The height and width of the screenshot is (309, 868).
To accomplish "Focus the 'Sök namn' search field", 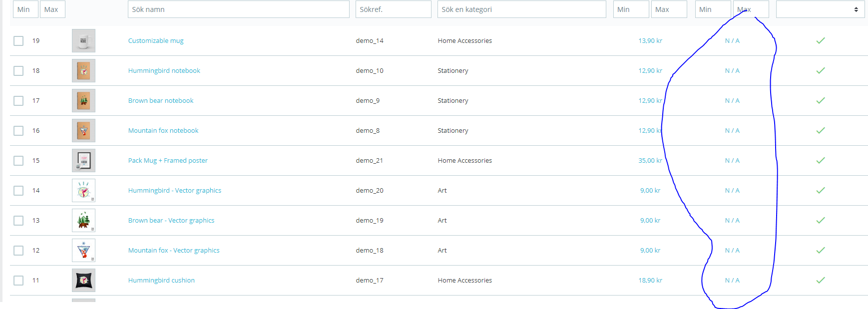I will point(238,9).
